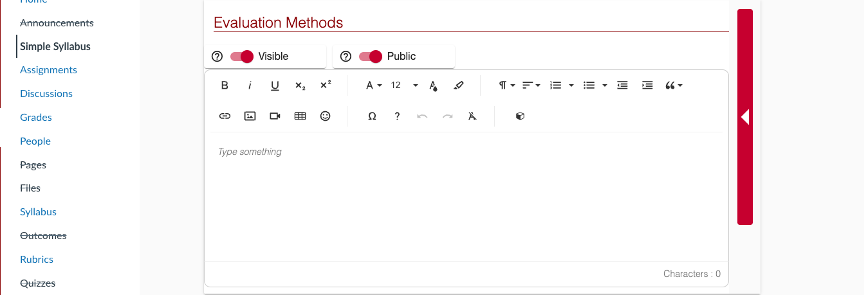Open the text alignment dropdown

(x=531, y=85)
